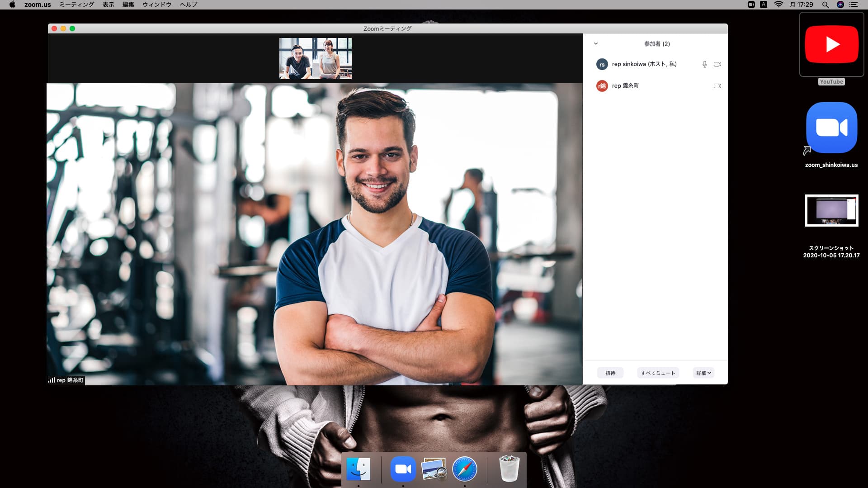Open the YouTube desktop shortcut
868x488 pixels.
point(831,49)
